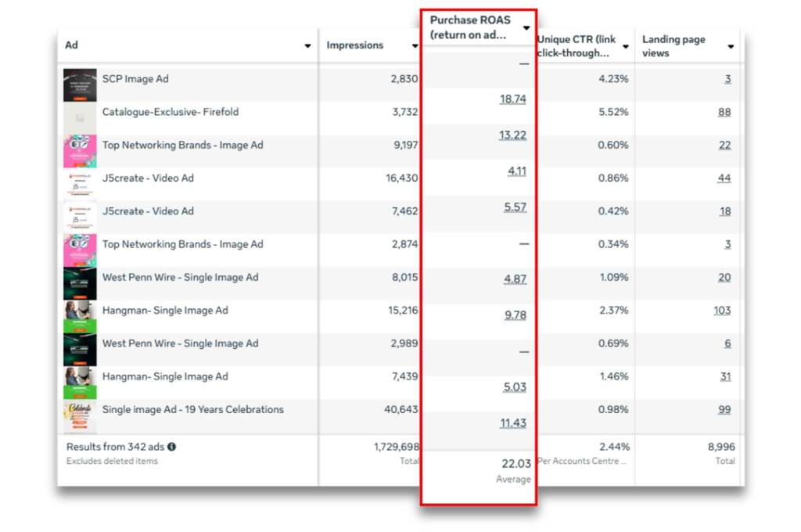
Task: Select the 99 landing page views value
Action: click(724, 410)
